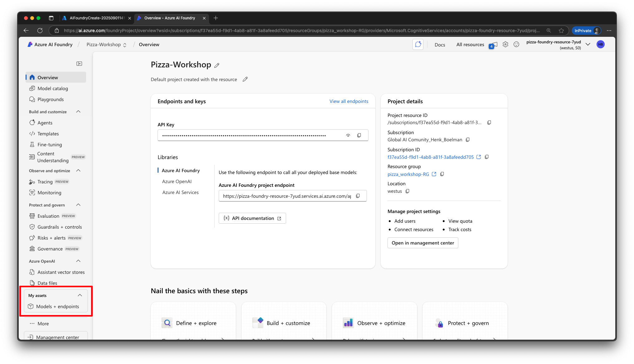Collapse the left sidebar panel
The width and height of the screenshot is (634, 364).
(x=79, y=64)
